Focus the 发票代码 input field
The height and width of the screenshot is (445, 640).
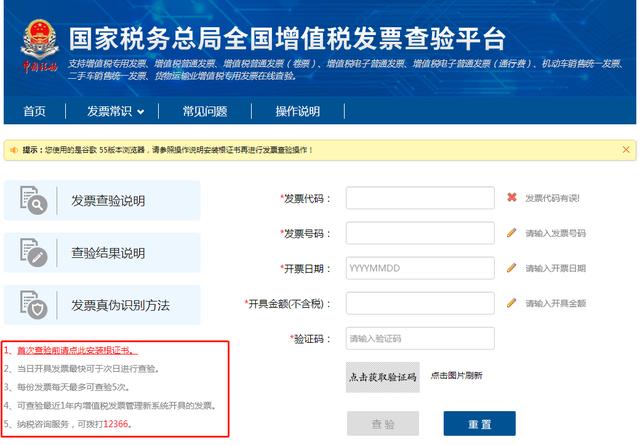pos(420,198)
